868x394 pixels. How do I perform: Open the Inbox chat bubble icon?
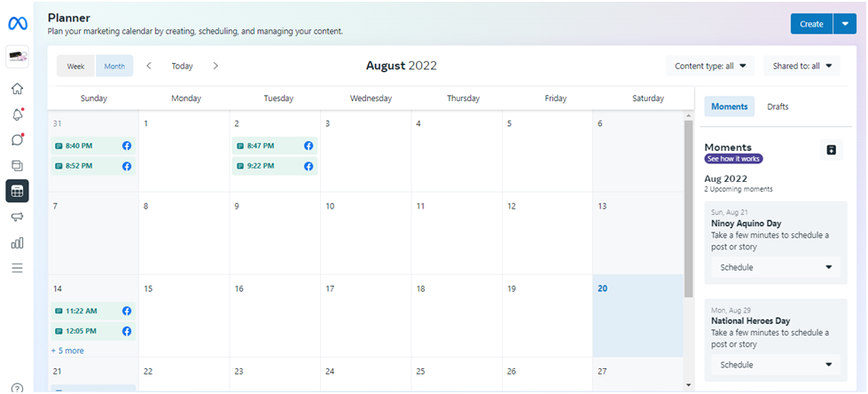(x=17, y=140)
